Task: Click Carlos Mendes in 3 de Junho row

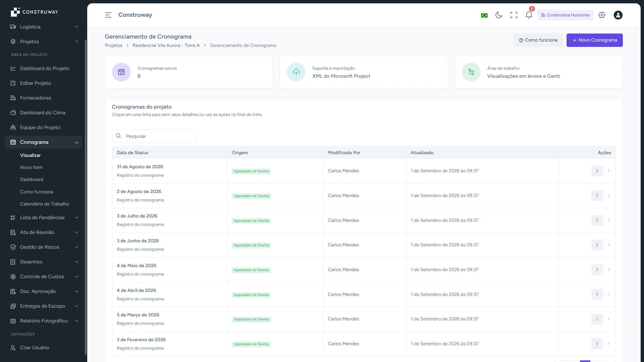Action: point(343,245)
